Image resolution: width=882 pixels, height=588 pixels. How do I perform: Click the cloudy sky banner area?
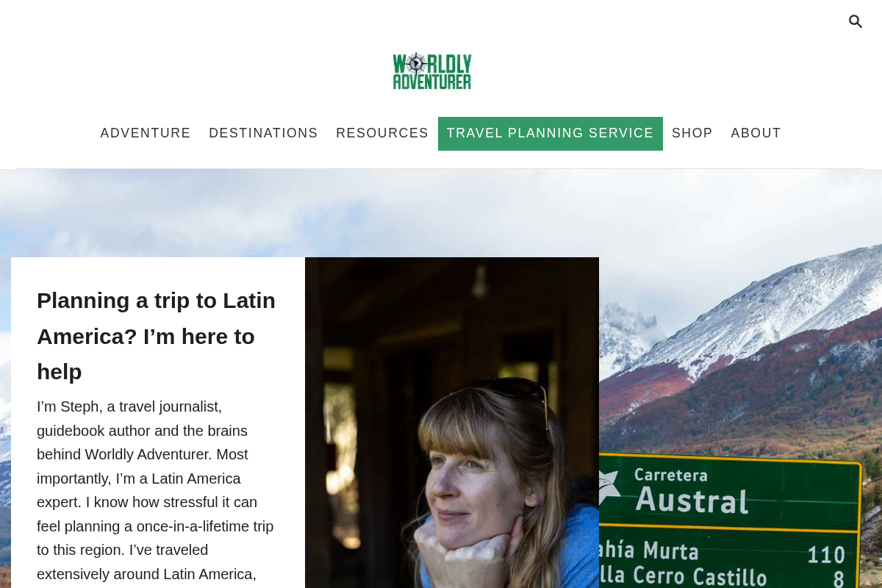441,212
